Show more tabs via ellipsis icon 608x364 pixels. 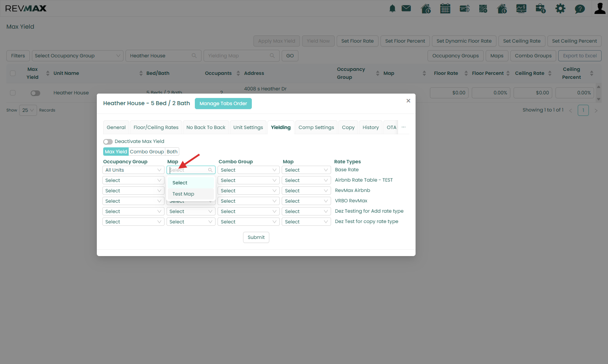point(404,127)
